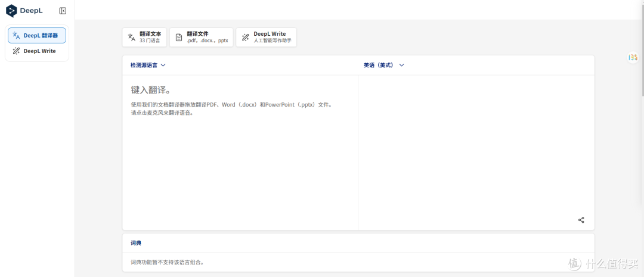This screenshot has width=644, height=277.
Task: Click the 键入翻译 source text field
Action: click(240, 152)
